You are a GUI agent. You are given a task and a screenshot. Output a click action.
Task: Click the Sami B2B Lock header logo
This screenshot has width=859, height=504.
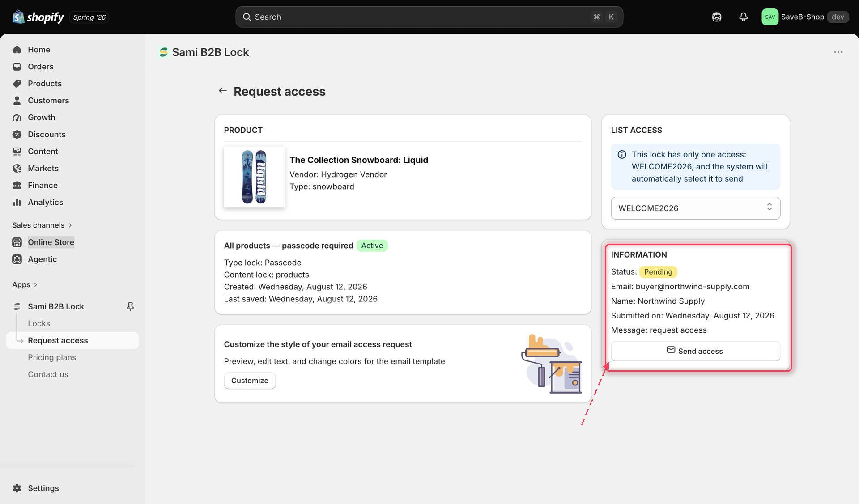coord(164,52)
